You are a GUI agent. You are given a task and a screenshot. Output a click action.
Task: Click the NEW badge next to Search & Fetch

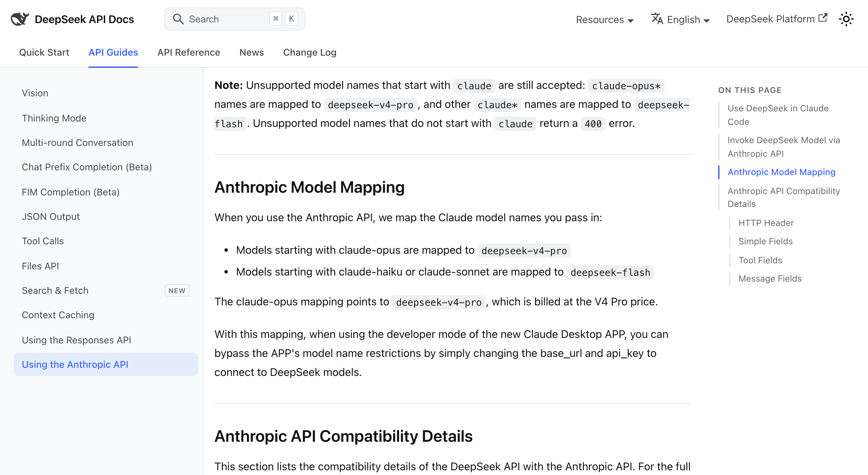[177, 290]
